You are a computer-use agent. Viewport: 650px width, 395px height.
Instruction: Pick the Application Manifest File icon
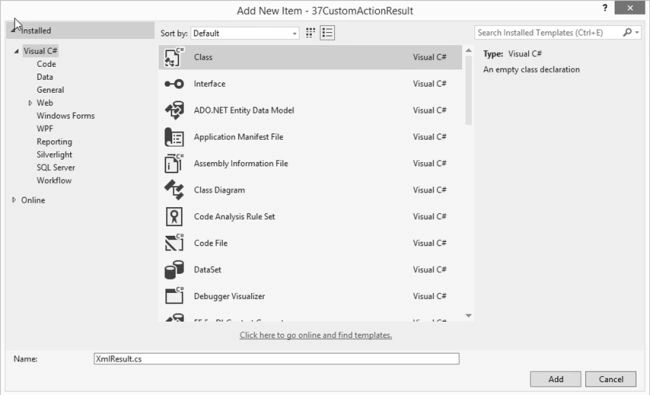pyautogui.click(x=174, y=137)
